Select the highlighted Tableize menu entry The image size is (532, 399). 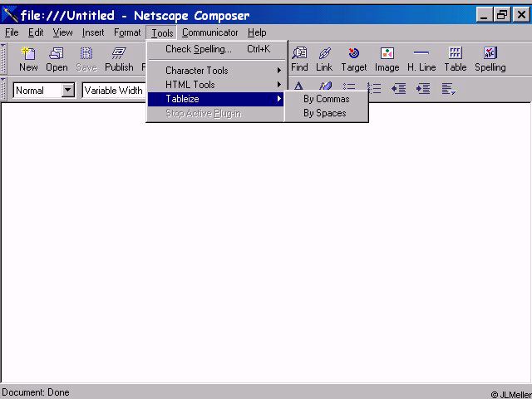[x=216, y=99]
